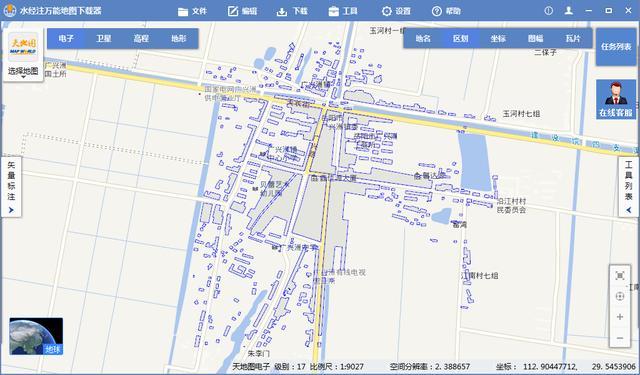Click the pencil edit icon beside 编辑
Viewport: 640px width, 375px height.
coord(233,11)
